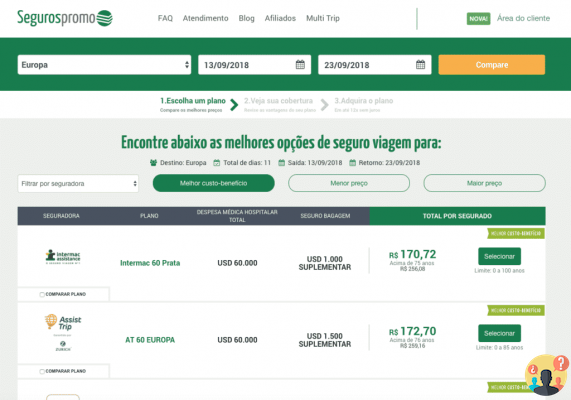
Task: Open calendar icon in return date field
Action: (x=420, y=65)
